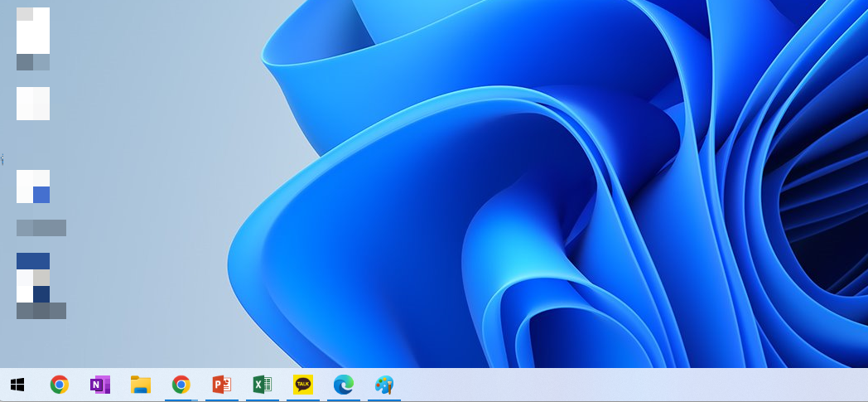The image size is (868, 402).
Task: Open OneNote from the taskbar
Action: click(x=100, y=385)
